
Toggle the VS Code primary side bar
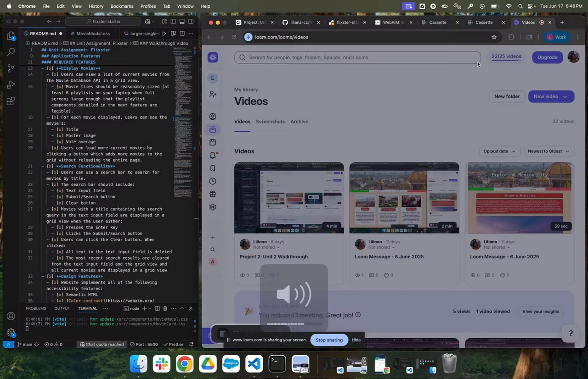pos(173,22)
